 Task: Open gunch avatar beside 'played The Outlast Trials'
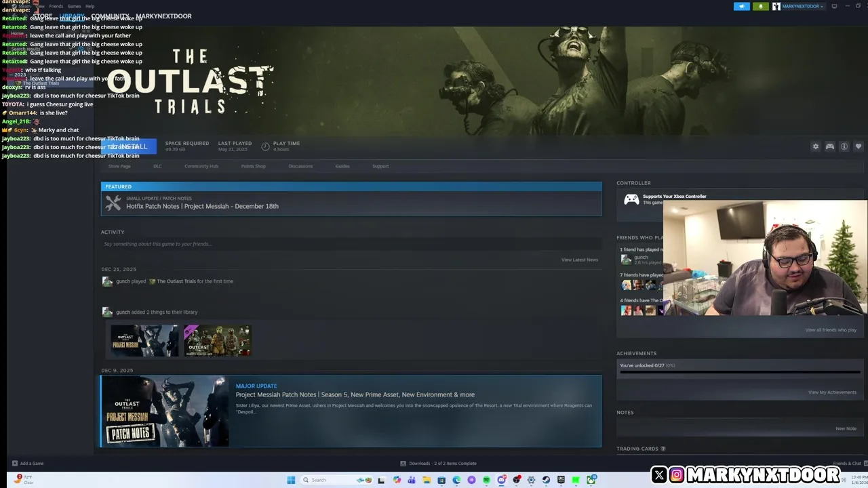click(107, 281)
